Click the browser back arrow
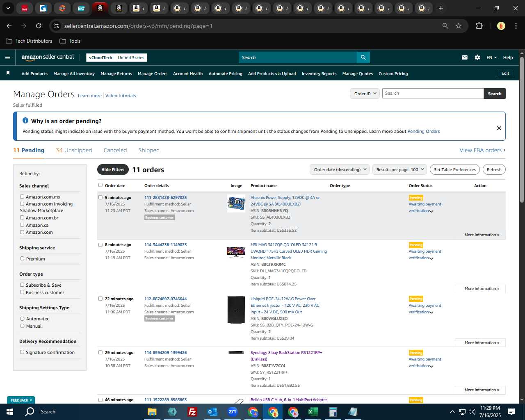 (9, 26)
